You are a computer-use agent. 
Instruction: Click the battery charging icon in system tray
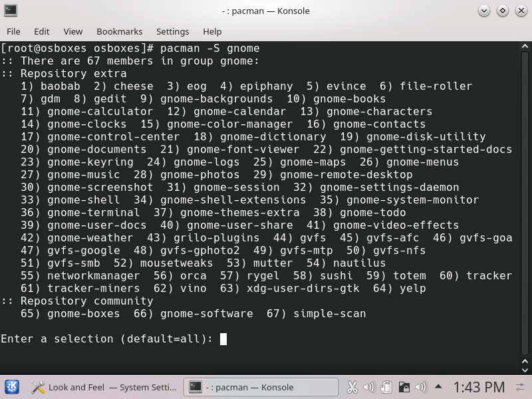tap(386, 386)
